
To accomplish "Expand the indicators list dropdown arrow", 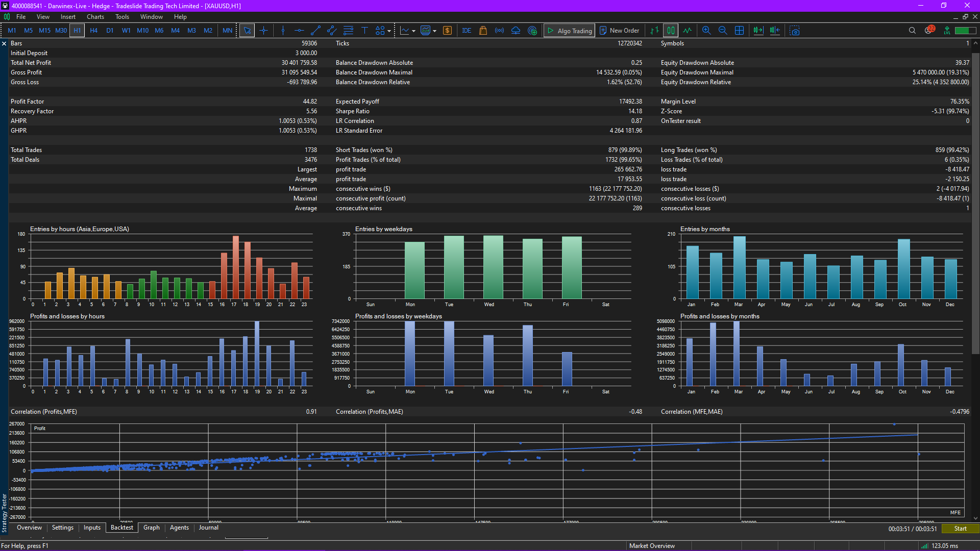I will [435, 31].
